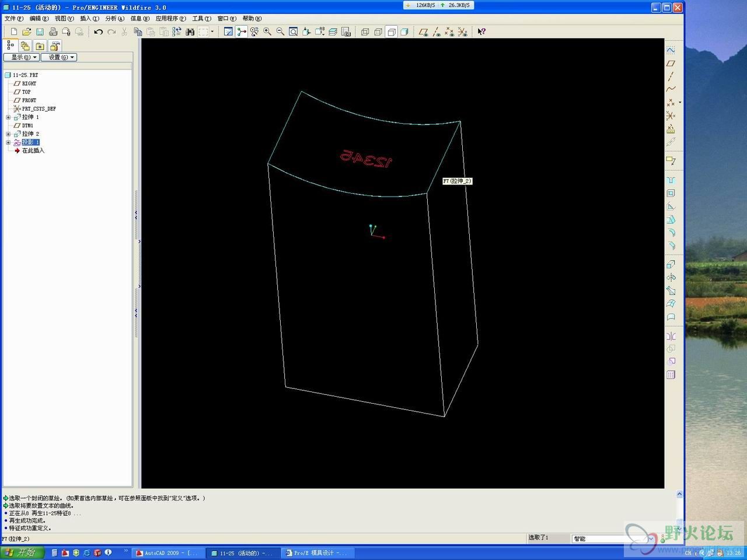
Task: Copy selection with the Copy icon
Action: coord(138,32)
